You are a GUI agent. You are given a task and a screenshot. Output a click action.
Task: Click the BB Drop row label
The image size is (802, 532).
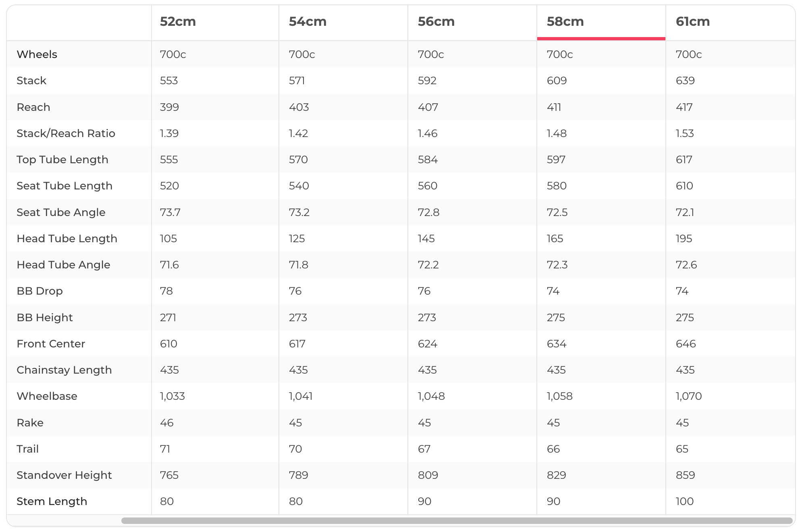point(39,291)
